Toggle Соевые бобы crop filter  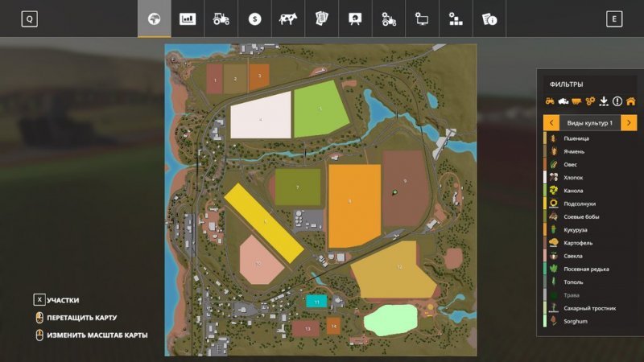[x=590, y=216]
